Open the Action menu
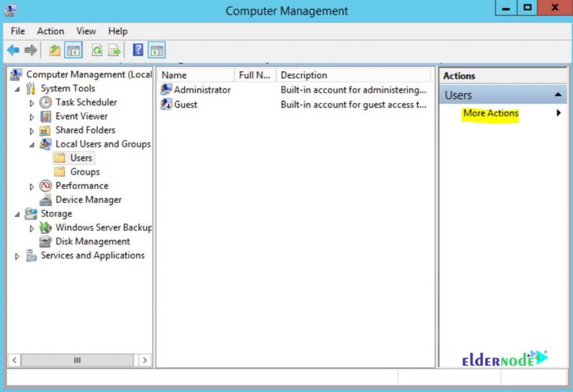This screenshot has height=392, width=573. pos(50,31)
